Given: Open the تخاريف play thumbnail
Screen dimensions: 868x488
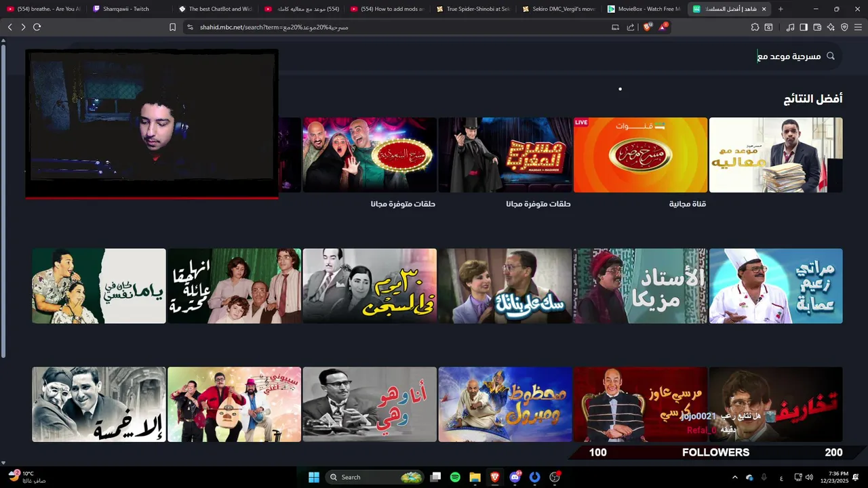Looking at the screenshot, I should 776,405.
